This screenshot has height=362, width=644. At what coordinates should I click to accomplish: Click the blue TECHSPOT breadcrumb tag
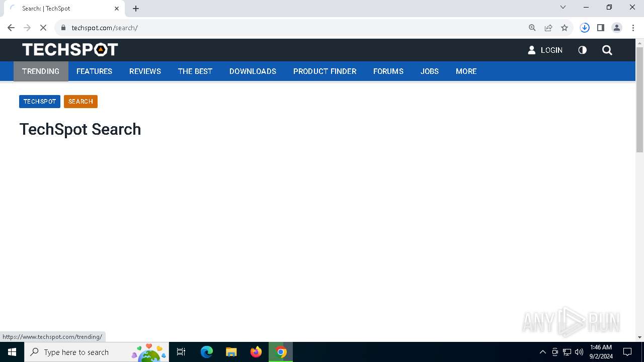click(x=40, y=102)
